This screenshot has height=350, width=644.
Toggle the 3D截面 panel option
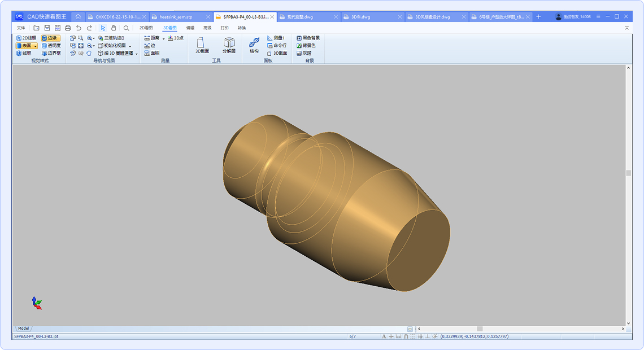tap(277, 53)
